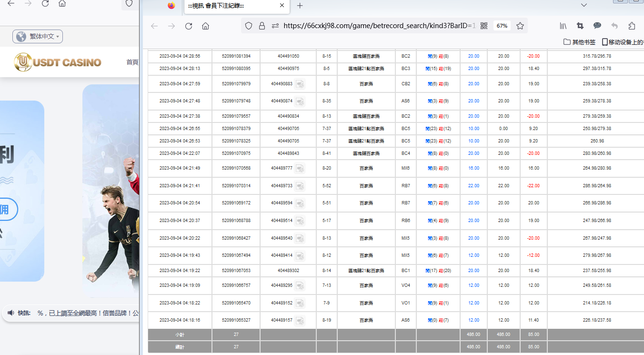The image size is (644, 355).
Task: Open home page in front browser window
Action: (205, 26)
